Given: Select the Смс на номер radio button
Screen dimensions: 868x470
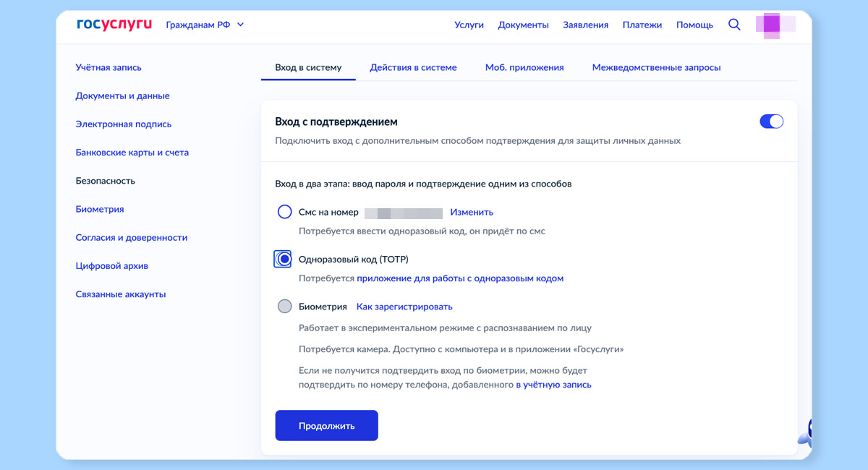Looking at the screenshot, I should [x=284, y=212].
